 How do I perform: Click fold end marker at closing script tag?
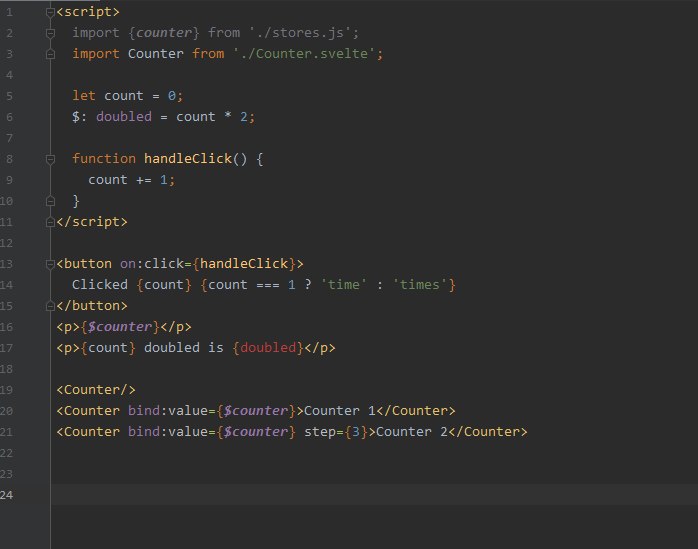click(50, 222)
